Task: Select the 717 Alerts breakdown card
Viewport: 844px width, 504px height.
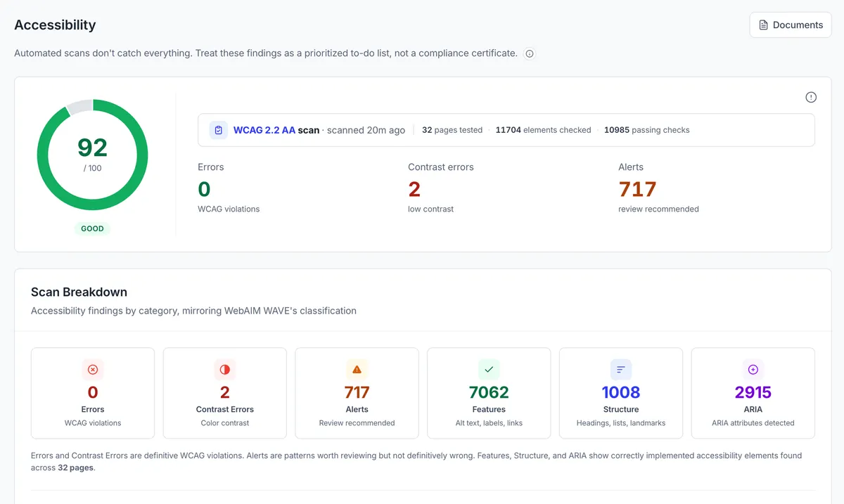Action: [357, 393]
